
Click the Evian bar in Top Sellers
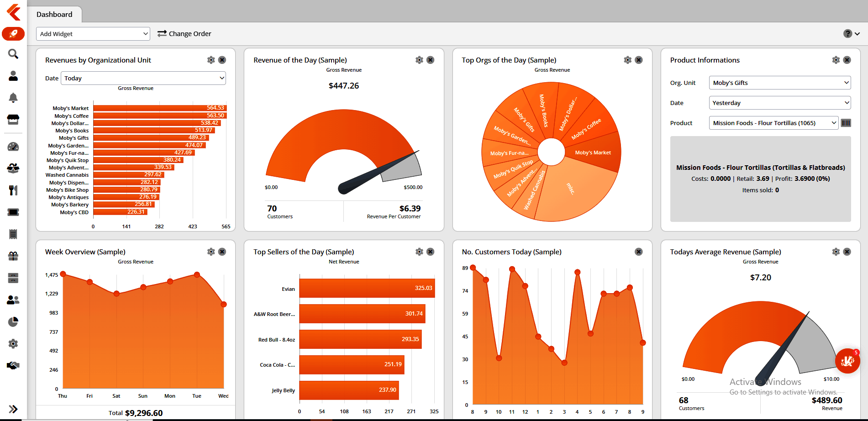coord(367,288)
